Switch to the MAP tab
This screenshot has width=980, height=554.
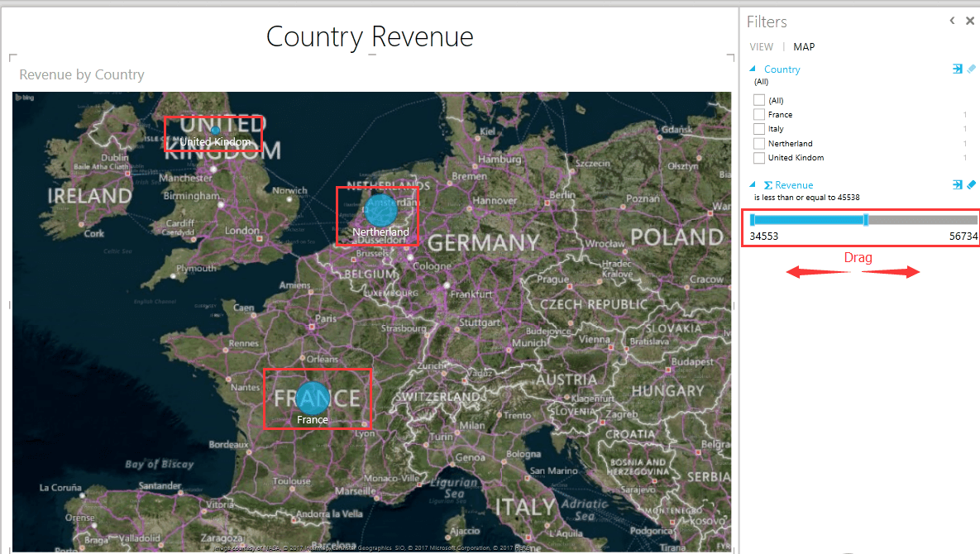[803, 47]
